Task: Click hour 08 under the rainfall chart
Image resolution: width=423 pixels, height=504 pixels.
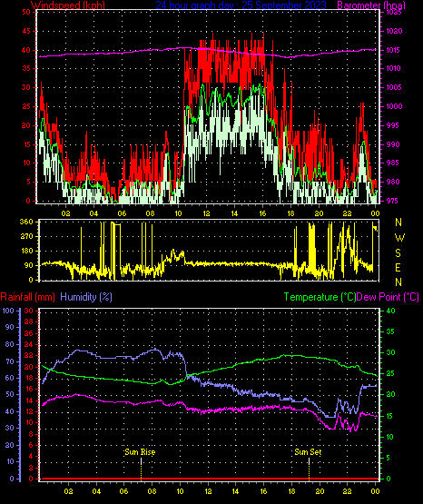Action: pyautogui.click(x=152, y=491)
